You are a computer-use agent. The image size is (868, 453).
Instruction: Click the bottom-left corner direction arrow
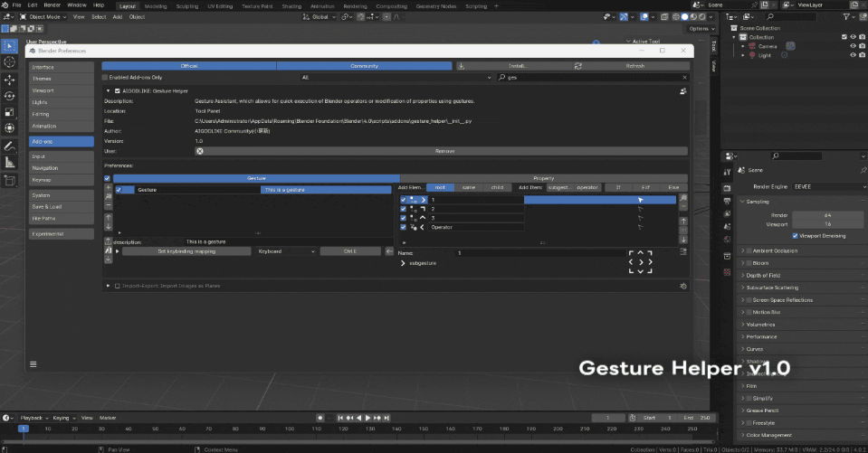631,271
